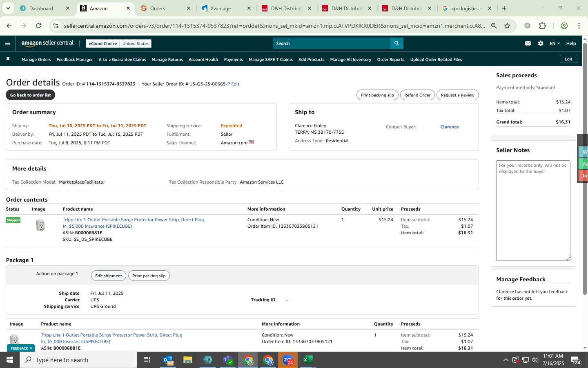The height and width of the screenshot is (368, 588).
Task: Open Feedback Manager menu item
Action: click(75, 60)
